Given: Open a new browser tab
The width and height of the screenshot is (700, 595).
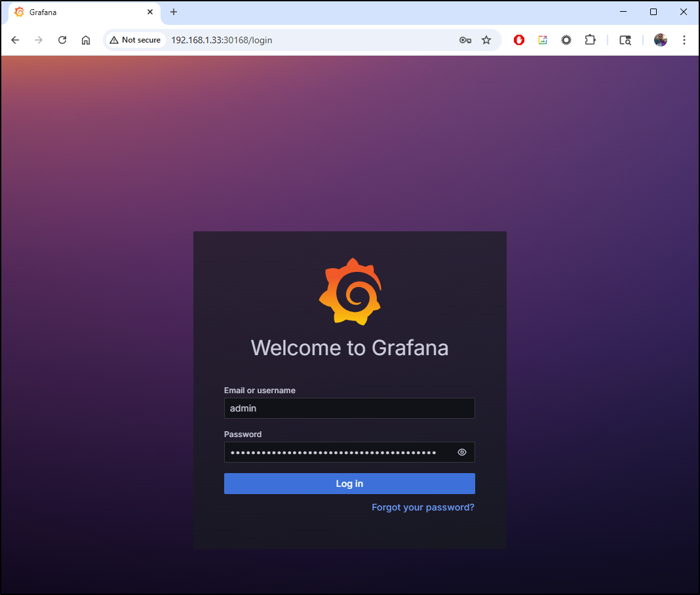Looking at the screenshot, I should point(174,12).
